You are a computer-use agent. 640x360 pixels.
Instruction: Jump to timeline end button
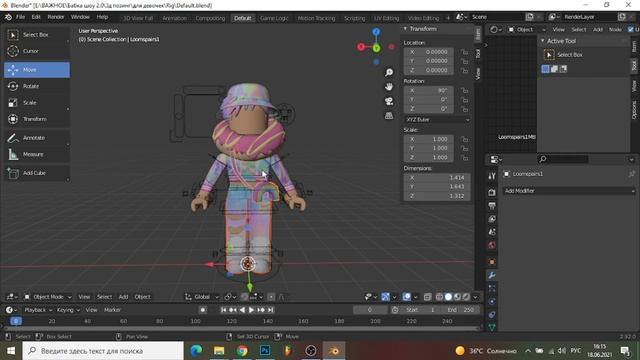click(270, 310)
